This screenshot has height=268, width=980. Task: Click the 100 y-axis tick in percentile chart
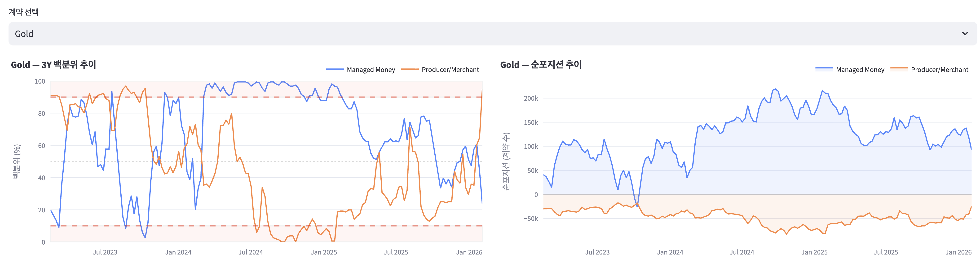(40, 81)
